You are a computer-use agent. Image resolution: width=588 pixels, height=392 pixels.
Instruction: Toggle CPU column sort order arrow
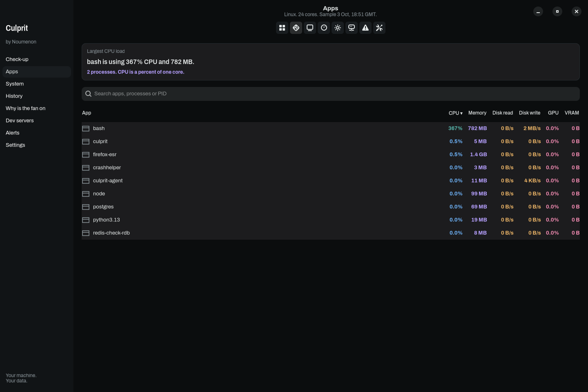(x=461, y=113)
